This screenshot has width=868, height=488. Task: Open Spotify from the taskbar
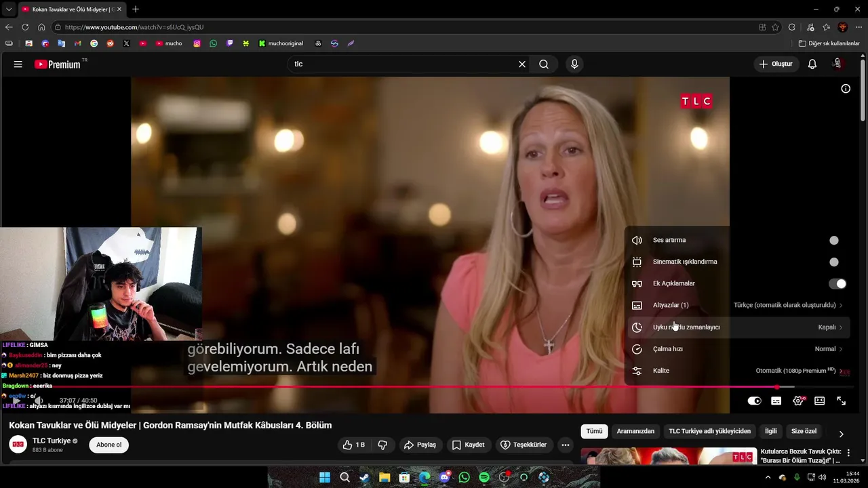[x=484, y=477]
